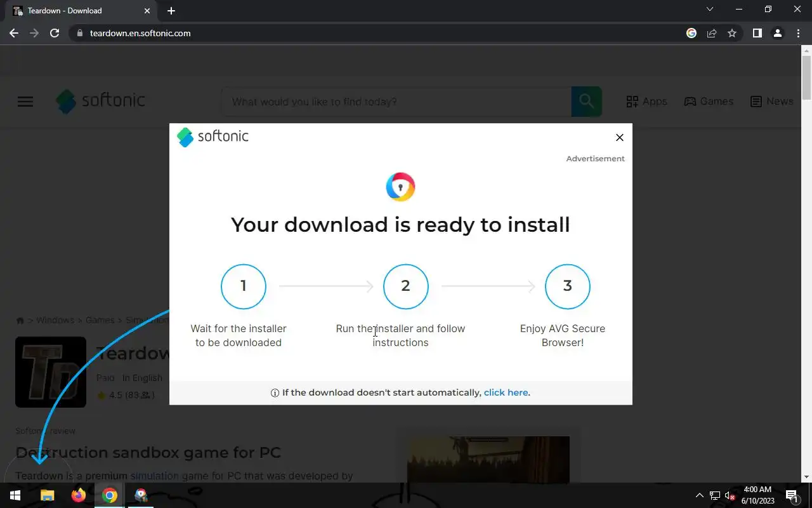The image size is (812, 508).
Task: Click the muted volume tray icon
Action: [730, 495]
